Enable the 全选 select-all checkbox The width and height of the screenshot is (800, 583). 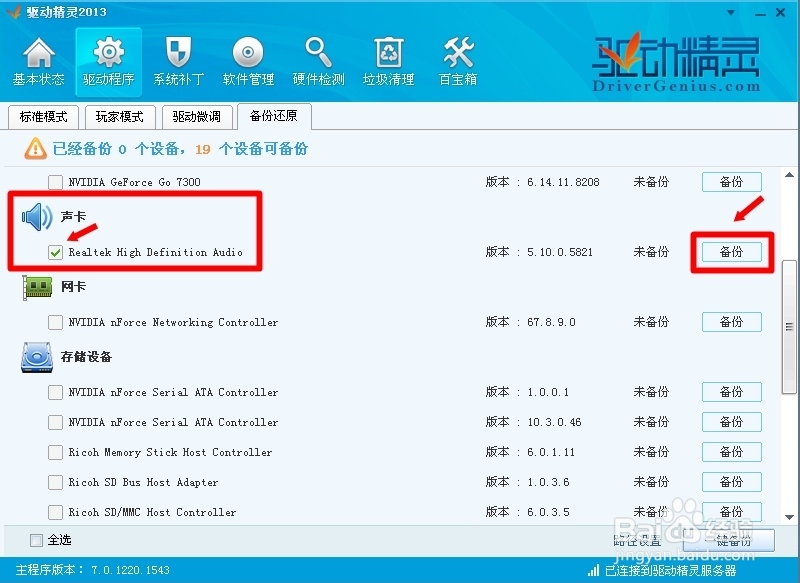click(36, 540)
